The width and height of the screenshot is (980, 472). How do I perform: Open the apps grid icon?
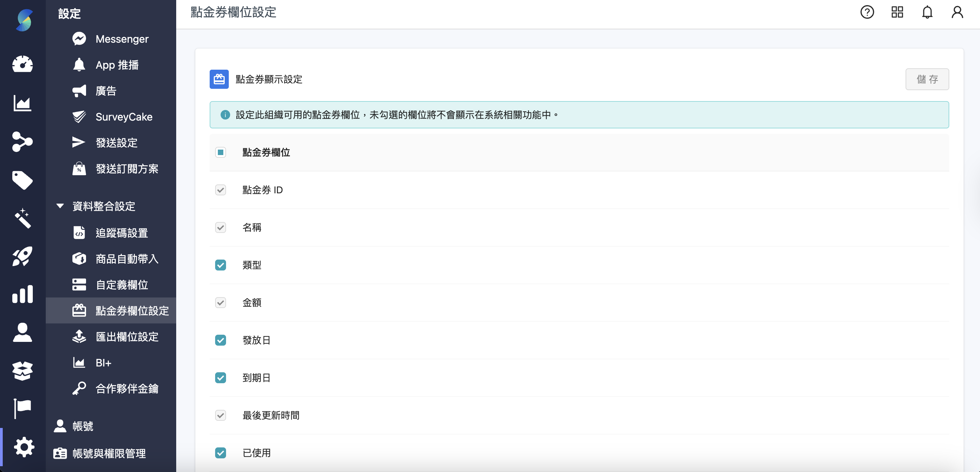point(897,12)
